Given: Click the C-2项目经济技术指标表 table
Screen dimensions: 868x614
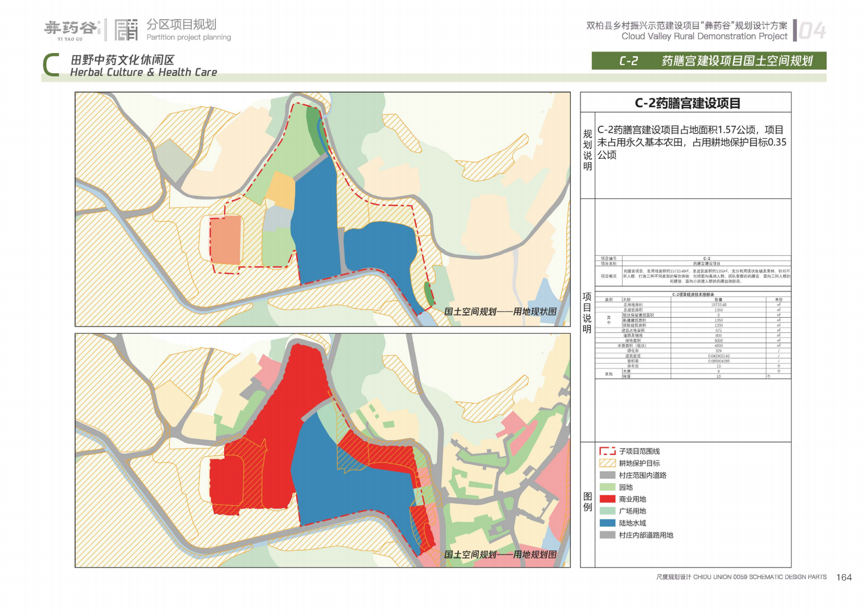Looking at the screenshot, I should coord(693,336).
